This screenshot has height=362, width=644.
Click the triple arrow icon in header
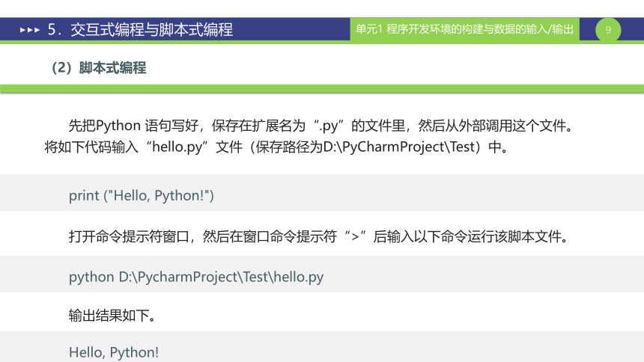[x=30, y=30]
